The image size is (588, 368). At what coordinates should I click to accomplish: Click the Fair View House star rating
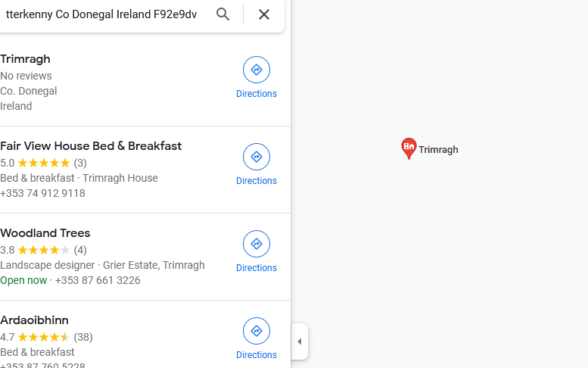coord(44,163)
